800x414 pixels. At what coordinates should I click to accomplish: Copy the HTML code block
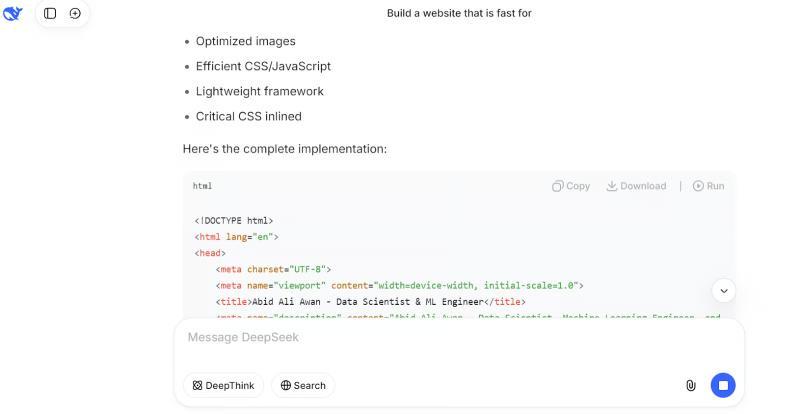[x=571, y=186]
